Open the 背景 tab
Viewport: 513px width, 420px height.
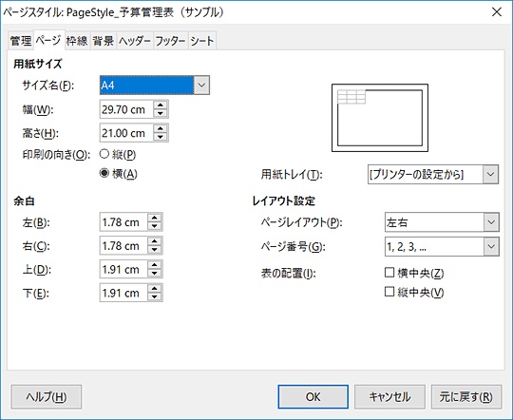tap(103, 41)
